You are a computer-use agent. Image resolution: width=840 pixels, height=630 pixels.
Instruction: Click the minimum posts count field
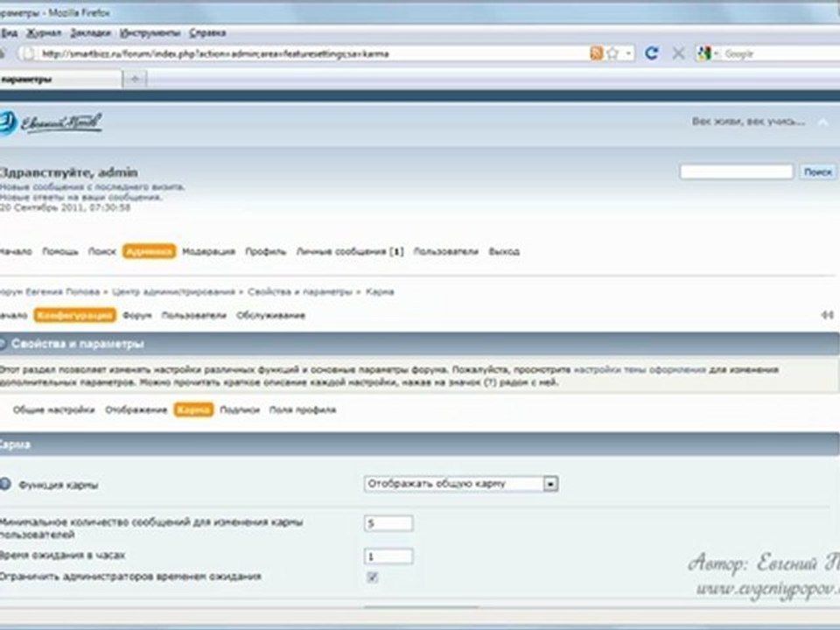pyautogui.click(x=388, y=523)
